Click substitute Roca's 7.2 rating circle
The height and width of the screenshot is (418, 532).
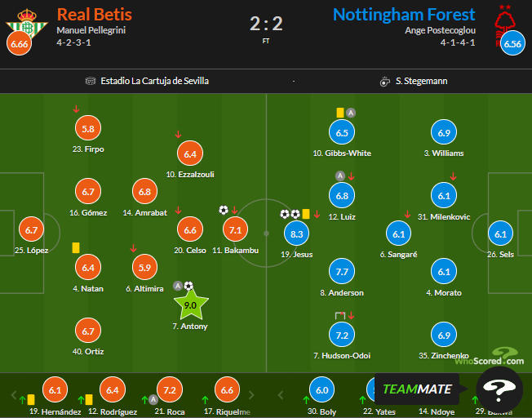tap(168, 390)
